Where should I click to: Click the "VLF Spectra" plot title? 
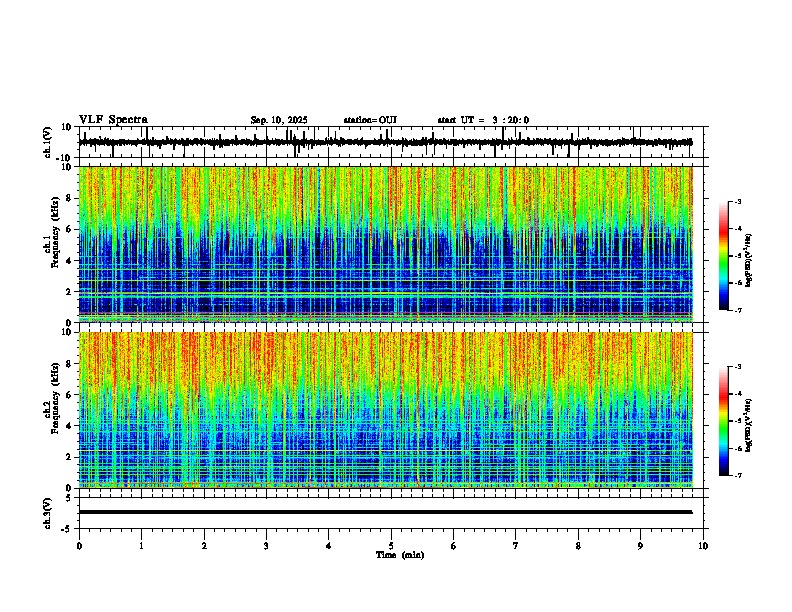(x=113, y=120)
